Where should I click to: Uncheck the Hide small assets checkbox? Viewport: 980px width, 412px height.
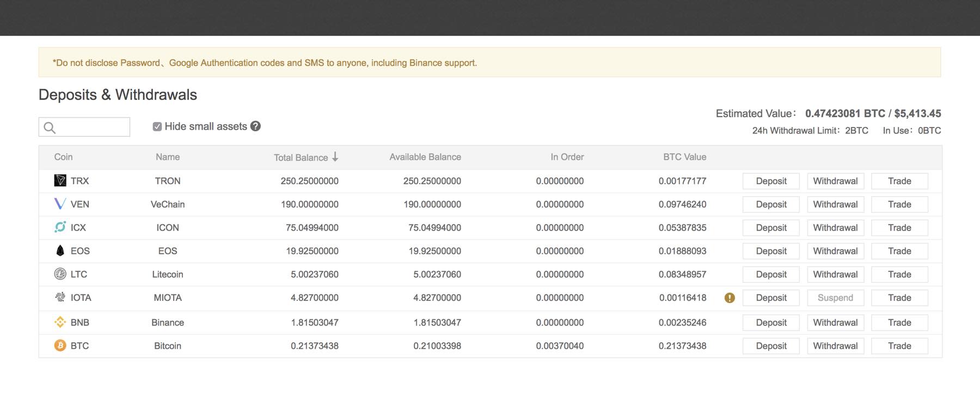pos(157,126)
